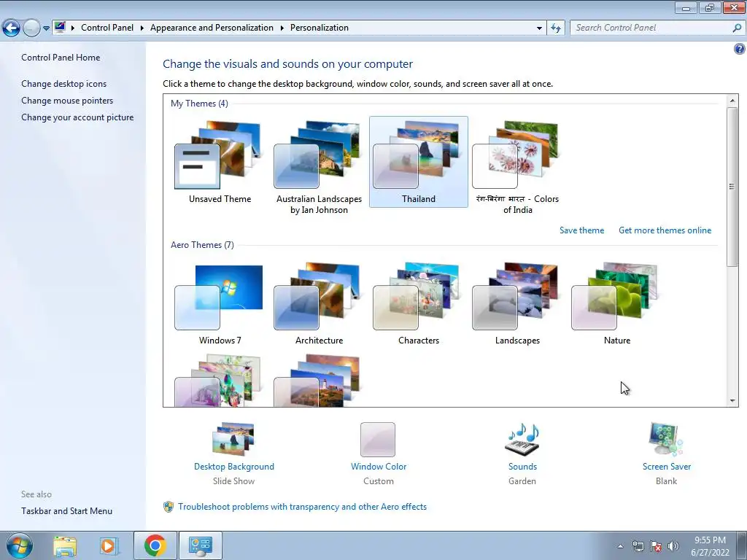Click the clock showing 9:55 PM
747x560 pixels.
pos(710,540)
